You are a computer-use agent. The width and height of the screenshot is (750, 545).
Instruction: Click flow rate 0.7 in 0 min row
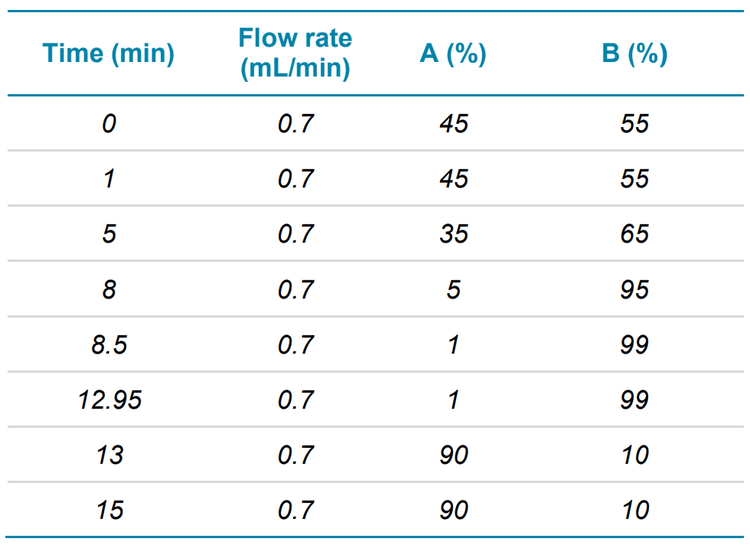[295, 124]
